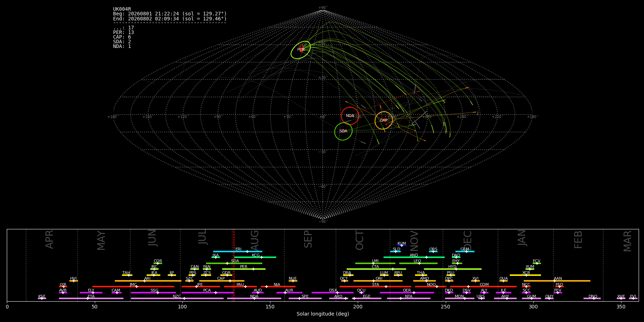Select the KCG shower bar in August
644x322 pixels.
point(255,257)
